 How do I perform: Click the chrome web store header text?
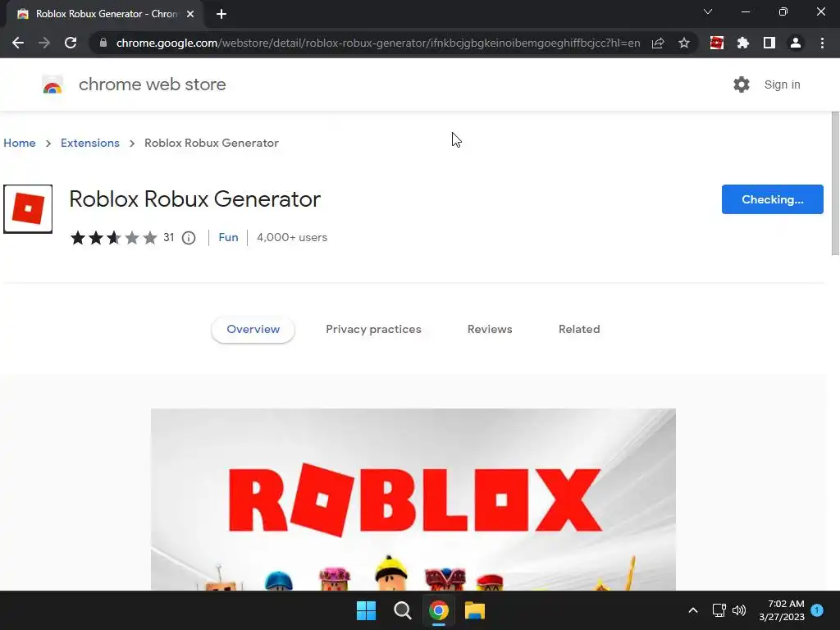[x=152, y=84]
